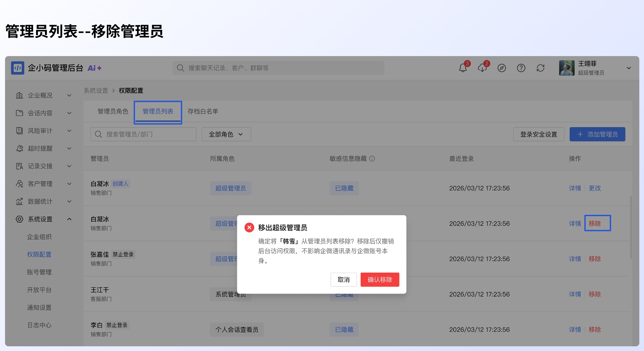644x351 pixels.
Task: Click the 敏感信息隐藏 info icon
Action: point(372,159)
